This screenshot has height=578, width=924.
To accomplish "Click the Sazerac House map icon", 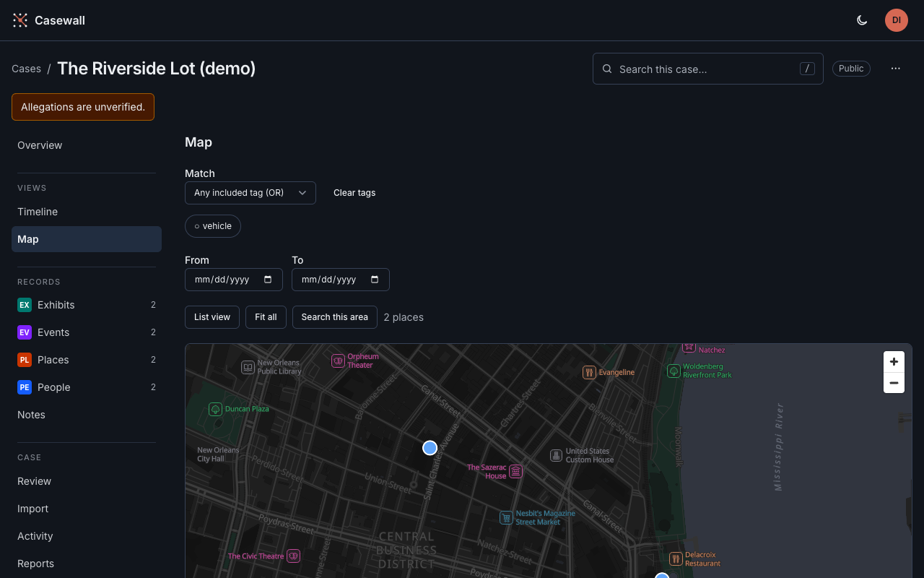I will point(515,471).
